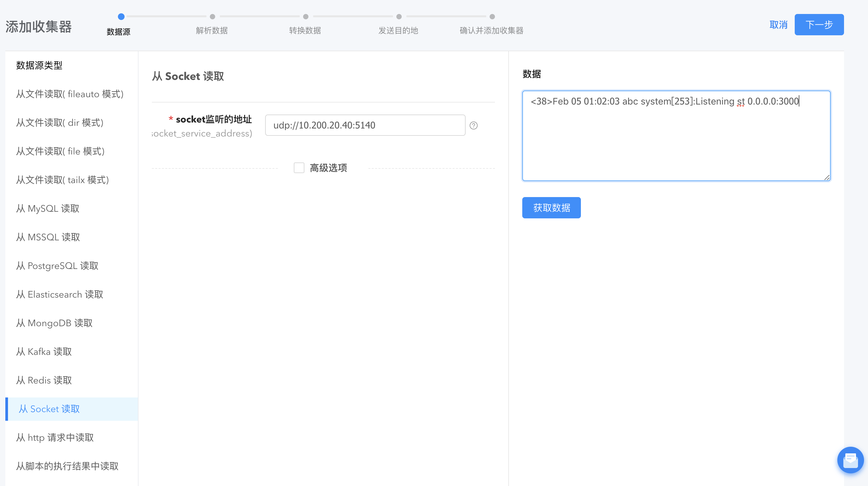Click inside the 数据 sample text area

[676, 136]
